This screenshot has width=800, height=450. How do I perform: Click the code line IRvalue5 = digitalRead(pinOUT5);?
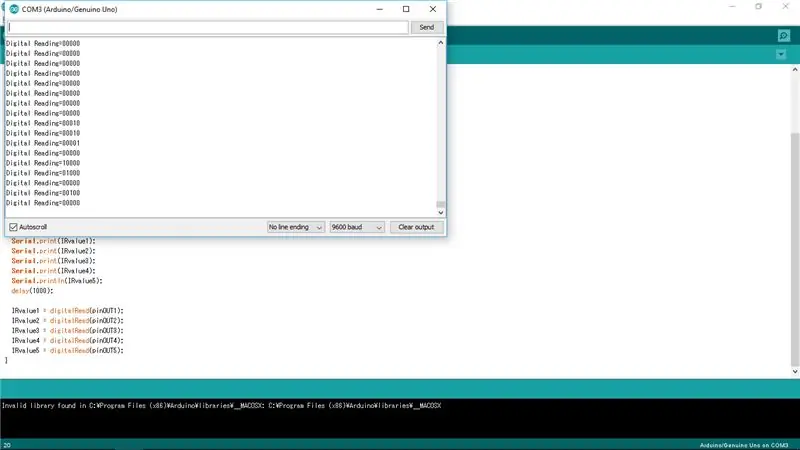pyautogui.click(x=67, y=351)
